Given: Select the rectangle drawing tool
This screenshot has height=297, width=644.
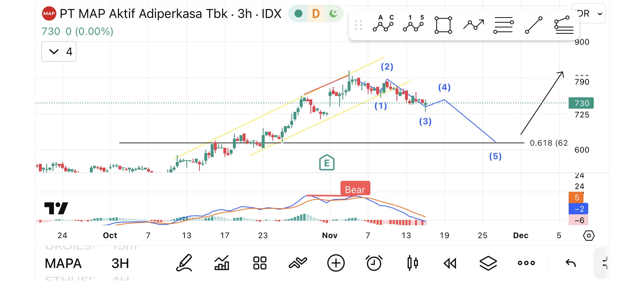Looking at the screenshot, I should click(x=443, y=25).
